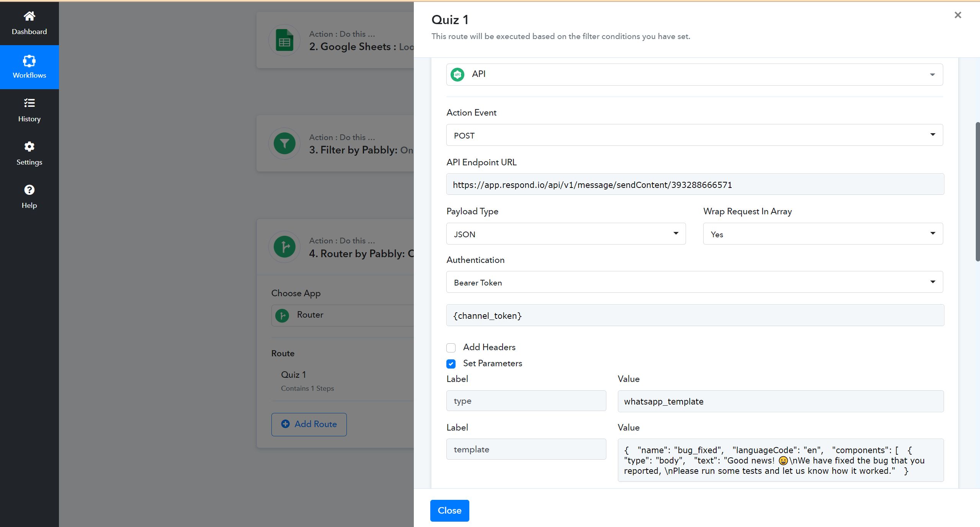Screen dimensions: 980x527
Task: Open Settings from the sidebar
Action: click(x=29, y=154)
